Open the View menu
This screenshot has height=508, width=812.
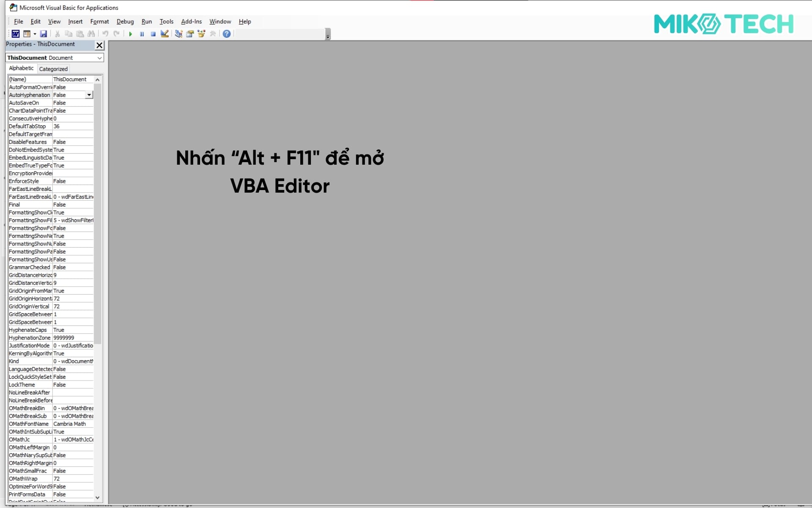click(54, 22)
